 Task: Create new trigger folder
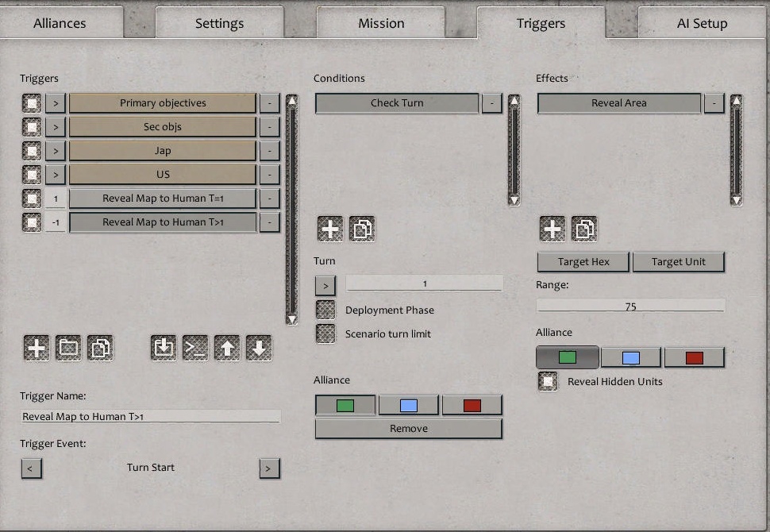click(68, 349)
